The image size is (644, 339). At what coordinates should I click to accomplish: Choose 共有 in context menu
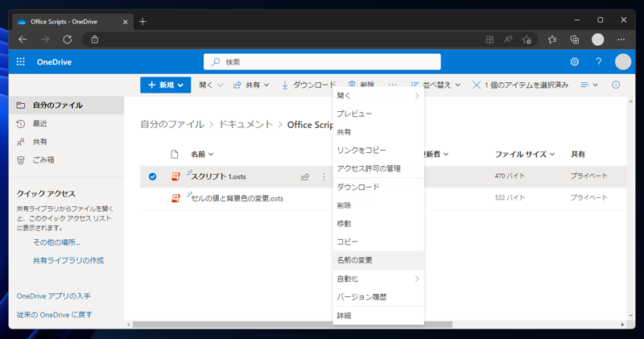pos(378,132)
